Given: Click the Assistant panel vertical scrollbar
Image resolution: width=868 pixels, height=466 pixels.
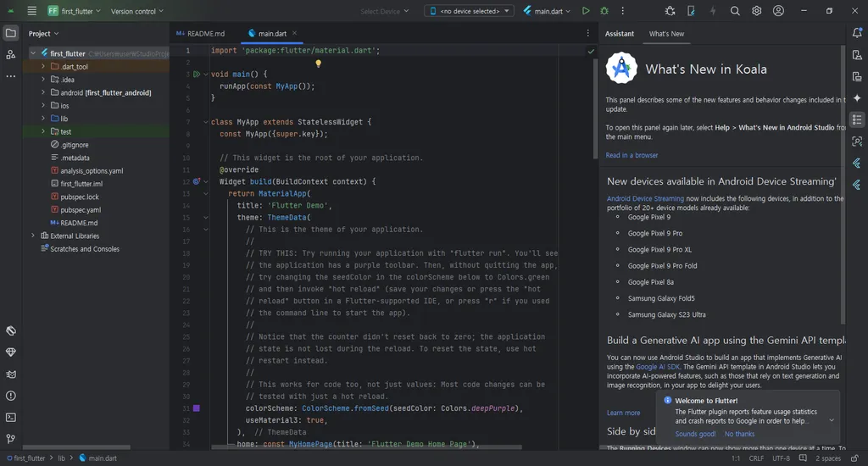Looking at the screenshot, I should pos(843,186).
